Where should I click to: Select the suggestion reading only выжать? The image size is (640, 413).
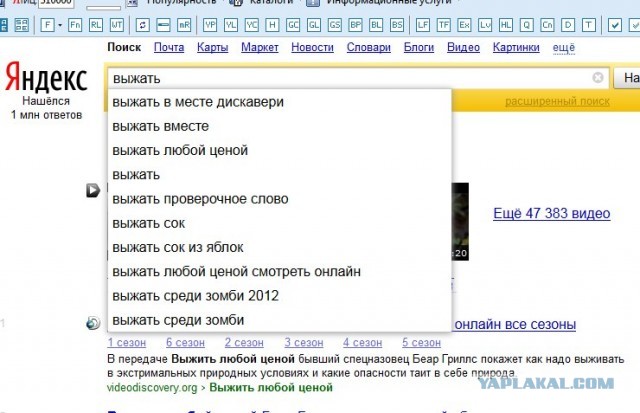coord(280,175)
